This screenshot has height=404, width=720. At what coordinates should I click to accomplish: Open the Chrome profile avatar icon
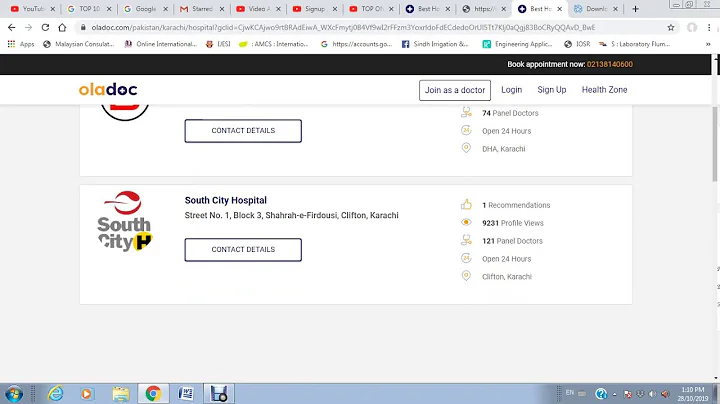(692, 28)
